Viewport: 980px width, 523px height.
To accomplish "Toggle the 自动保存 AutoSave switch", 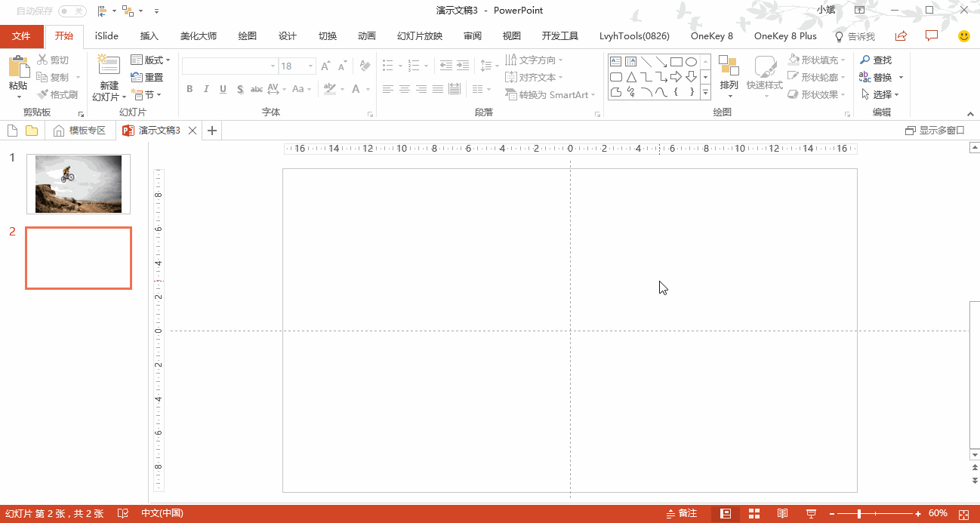I will 72,11.
